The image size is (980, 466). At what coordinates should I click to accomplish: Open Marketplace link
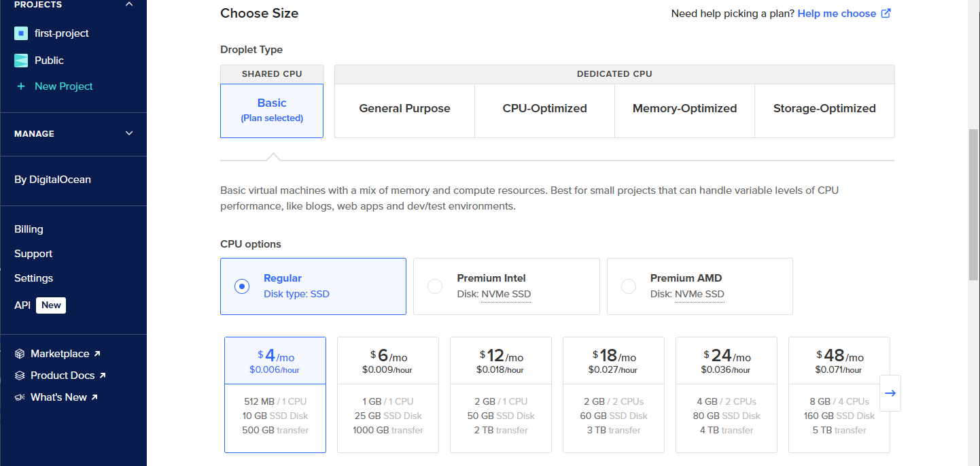click(x=60, y=354)
